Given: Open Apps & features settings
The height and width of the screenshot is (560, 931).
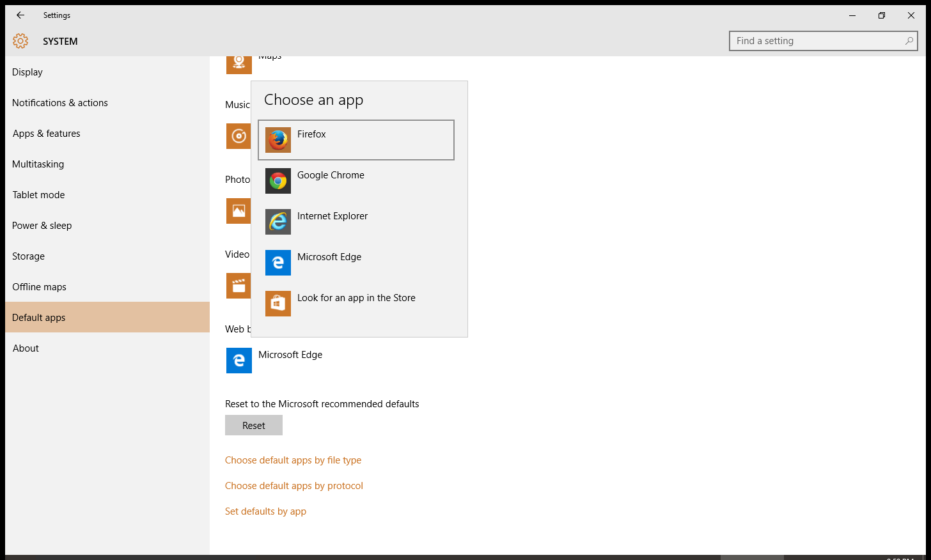Looking at the screenshot, I should pos(107,134).
